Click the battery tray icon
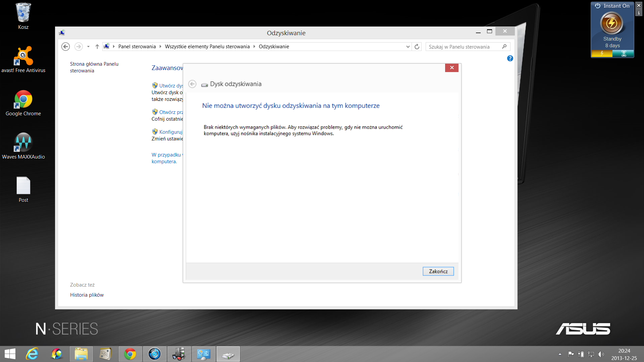644x362 pixels. coord(581,354)
